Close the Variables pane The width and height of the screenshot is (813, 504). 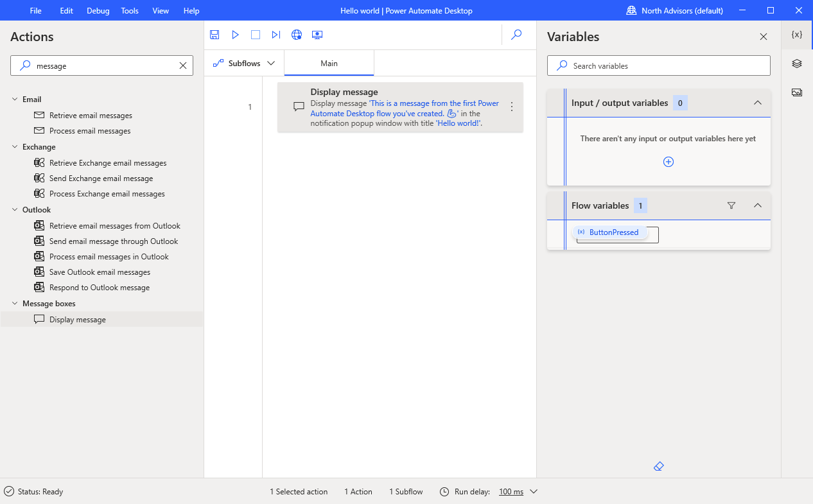pyautogui.click(x=764, y=37)
